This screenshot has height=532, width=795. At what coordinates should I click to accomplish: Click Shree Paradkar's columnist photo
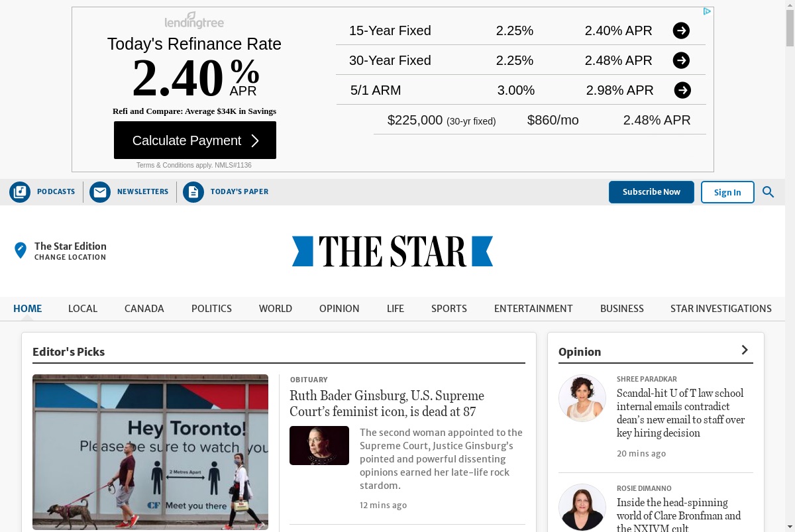(x=582, y=398)
